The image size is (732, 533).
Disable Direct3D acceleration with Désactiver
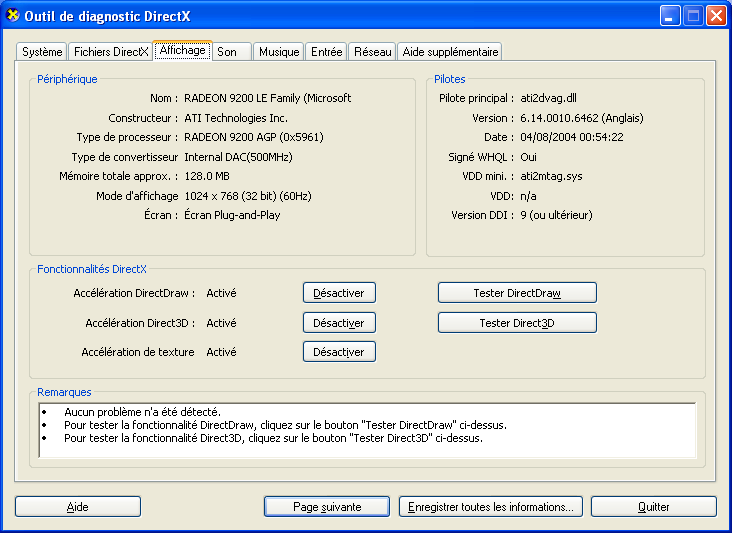pyautogui.click(x=339, y=323)
